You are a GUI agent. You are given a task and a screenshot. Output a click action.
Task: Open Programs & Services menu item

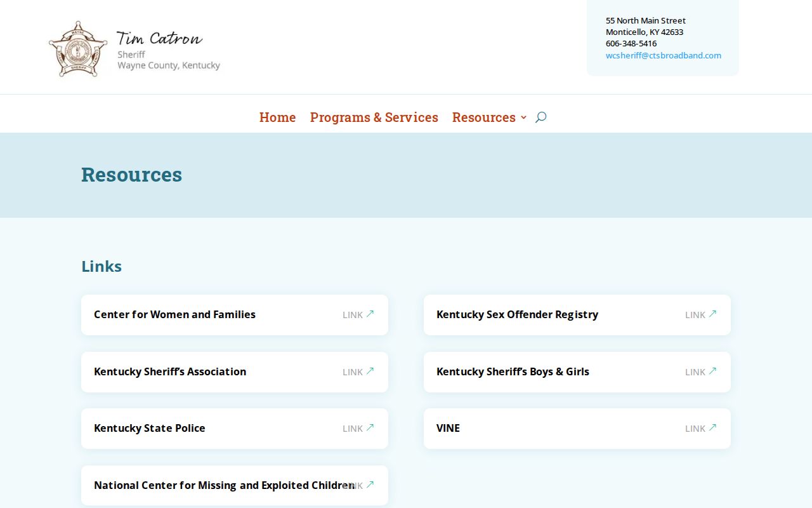point(374,117)
